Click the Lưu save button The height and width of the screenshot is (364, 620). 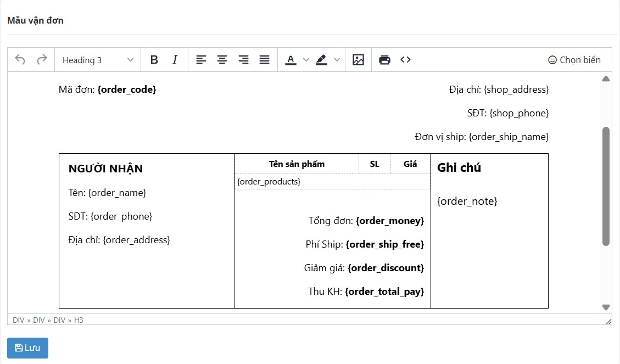[x=27, y=348]
